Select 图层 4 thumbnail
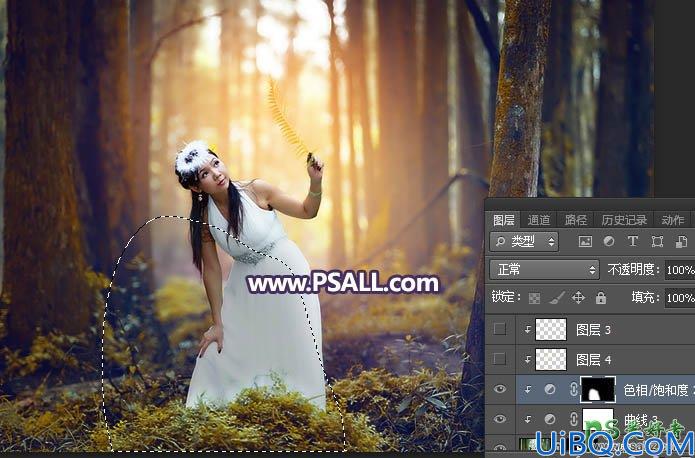 (x=551, y=359)
